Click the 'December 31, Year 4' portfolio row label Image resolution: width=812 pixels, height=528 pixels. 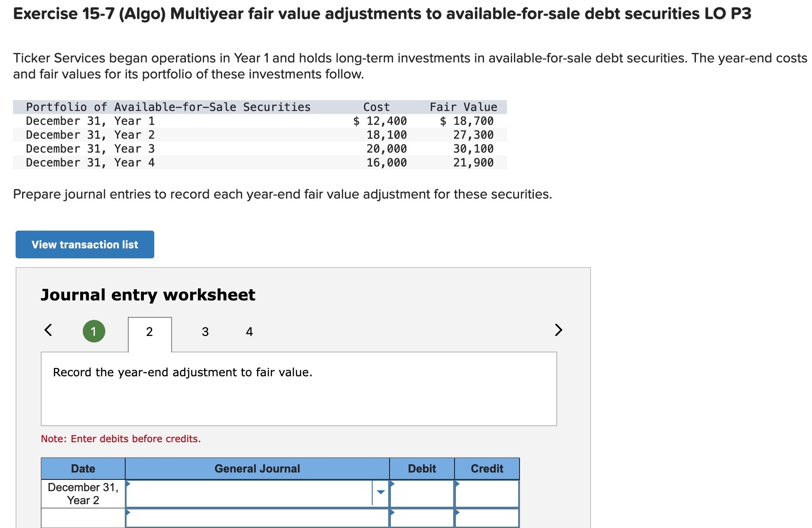(90, 163)
